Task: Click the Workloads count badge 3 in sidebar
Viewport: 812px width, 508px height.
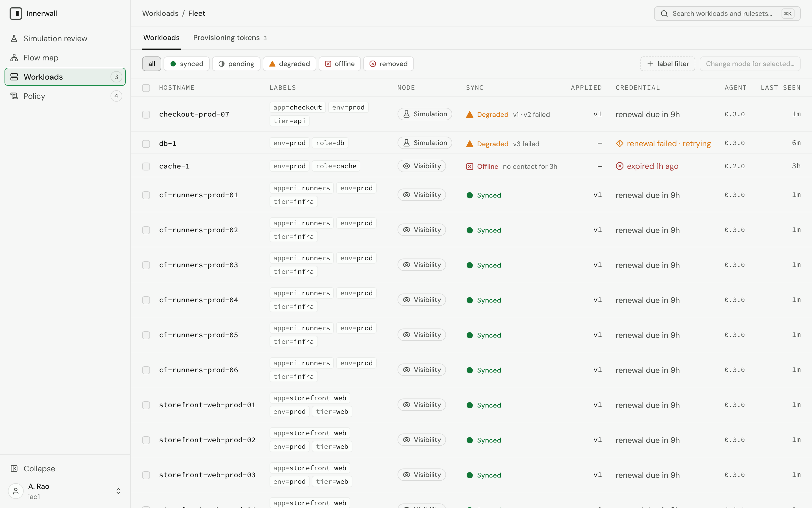Action: tap(116, 77)
